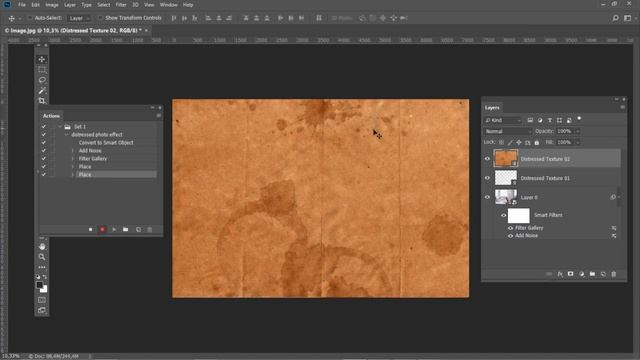This screenshot has height=360, width=640.
Task: Open the Opacity slider dropdown arrow
Action: (578, 131)
